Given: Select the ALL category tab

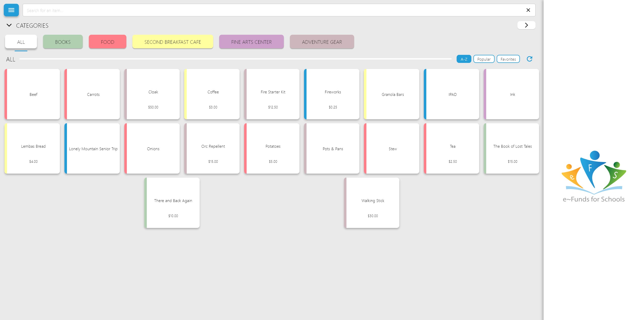Looking at the screenshot, I should point(21,42).
